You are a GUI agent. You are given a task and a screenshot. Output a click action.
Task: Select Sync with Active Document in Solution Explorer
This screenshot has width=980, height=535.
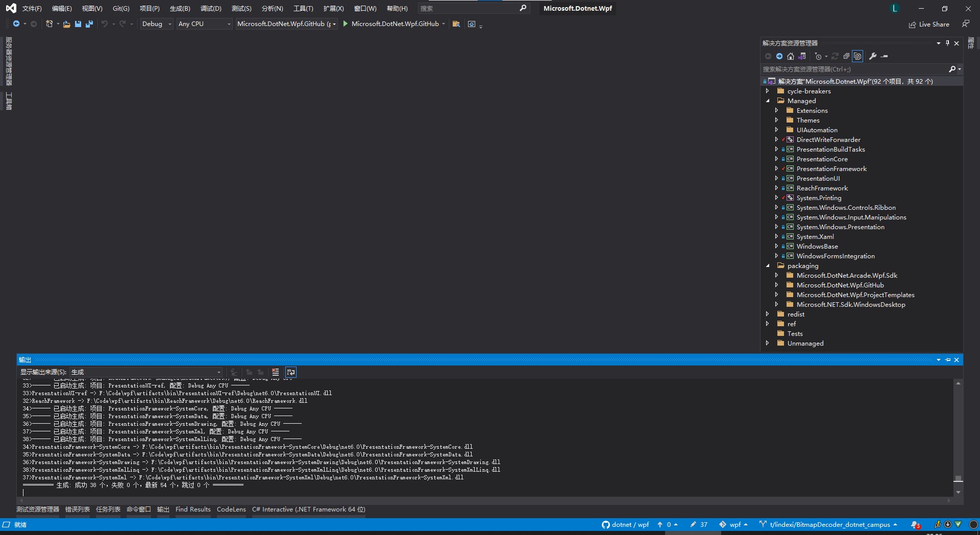click(802, 56)
